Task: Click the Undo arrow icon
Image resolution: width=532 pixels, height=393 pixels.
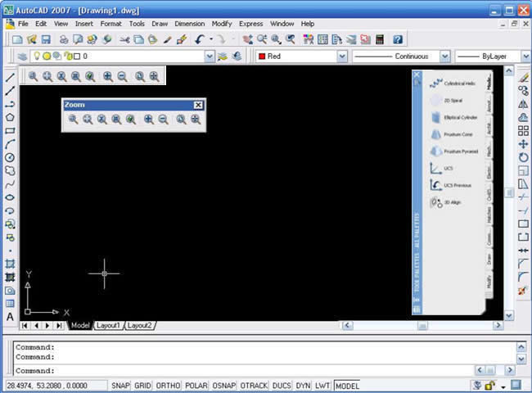Action: click(200, 39)
